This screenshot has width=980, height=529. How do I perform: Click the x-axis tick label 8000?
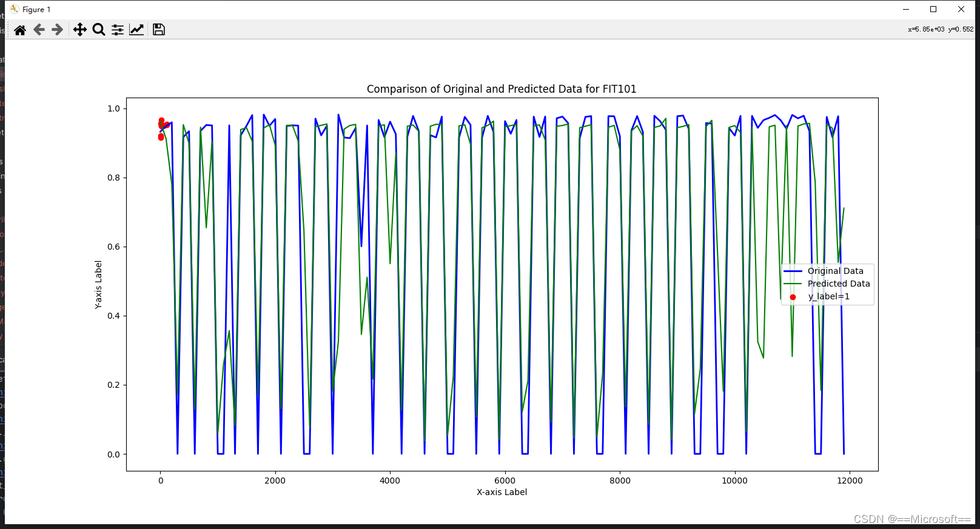tap(620, 481)
